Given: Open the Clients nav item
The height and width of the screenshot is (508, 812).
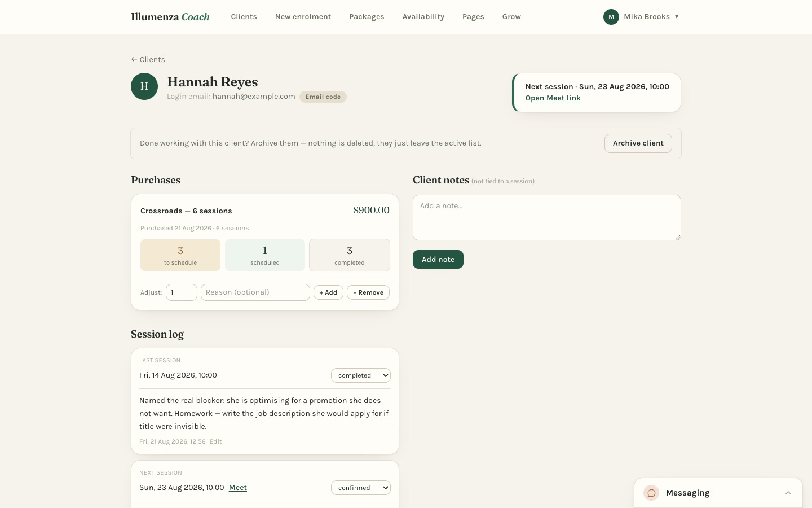Looking at the screenshot, I should point(244,17).
